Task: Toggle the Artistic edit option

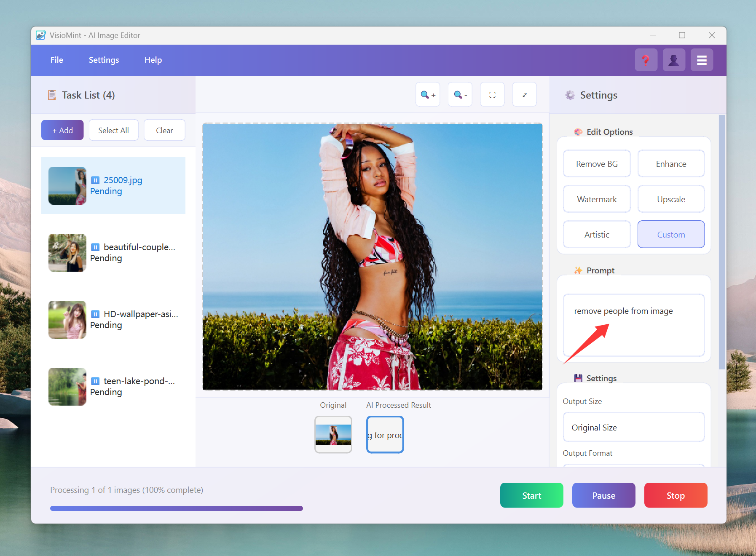Action: [x=597, y=235]
